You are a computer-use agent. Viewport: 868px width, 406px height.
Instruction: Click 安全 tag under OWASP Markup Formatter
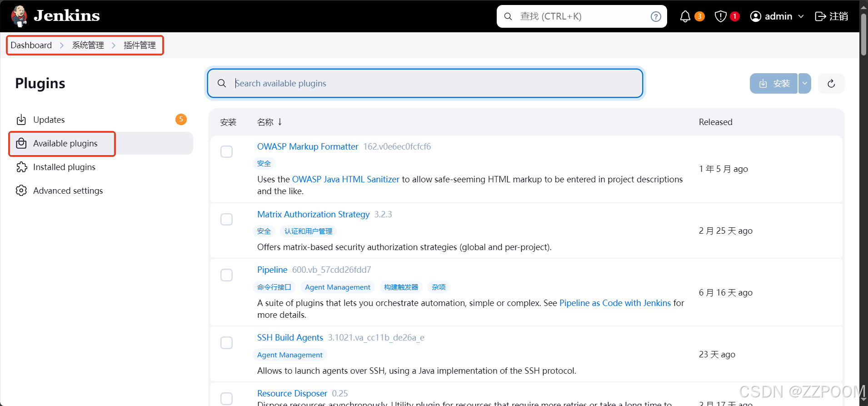coord(264,163)
